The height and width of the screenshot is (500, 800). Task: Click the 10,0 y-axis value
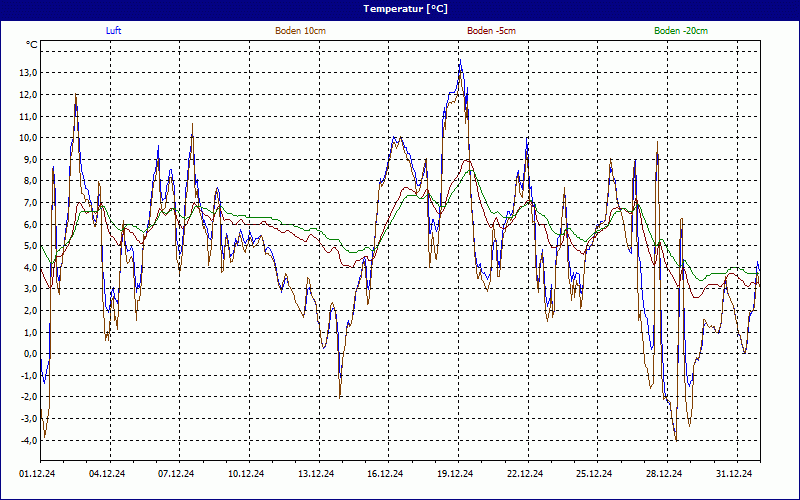pos(28,138)
